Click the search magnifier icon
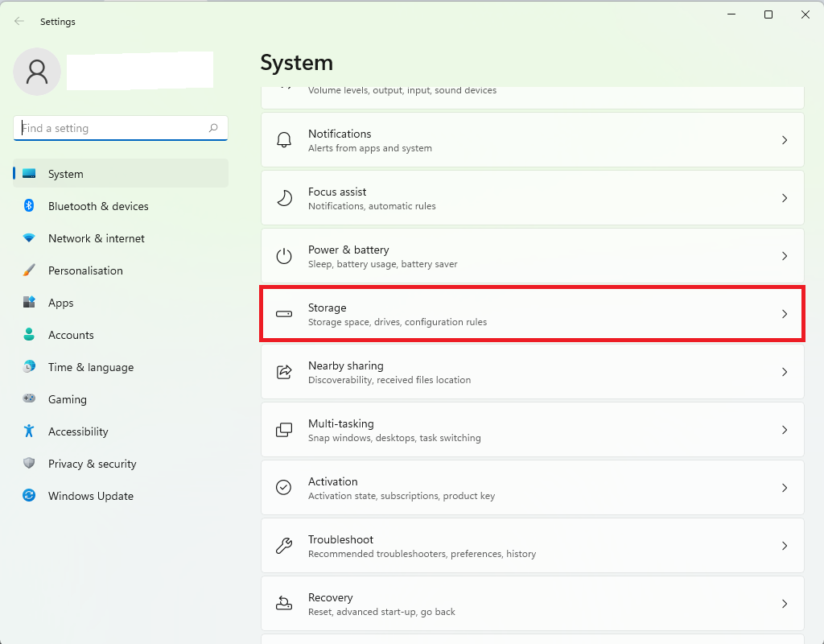This screenshot has width=824, height=644. point(213,128)
